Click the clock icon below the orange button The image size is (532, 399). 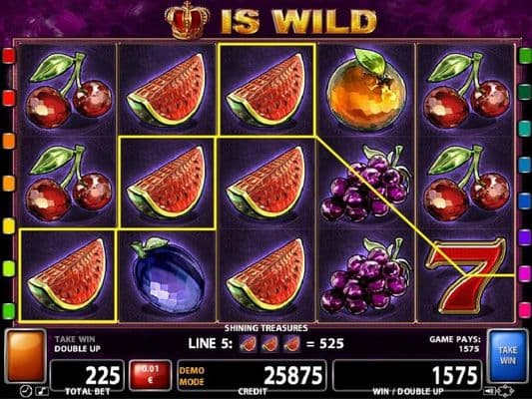pos(25,391)
